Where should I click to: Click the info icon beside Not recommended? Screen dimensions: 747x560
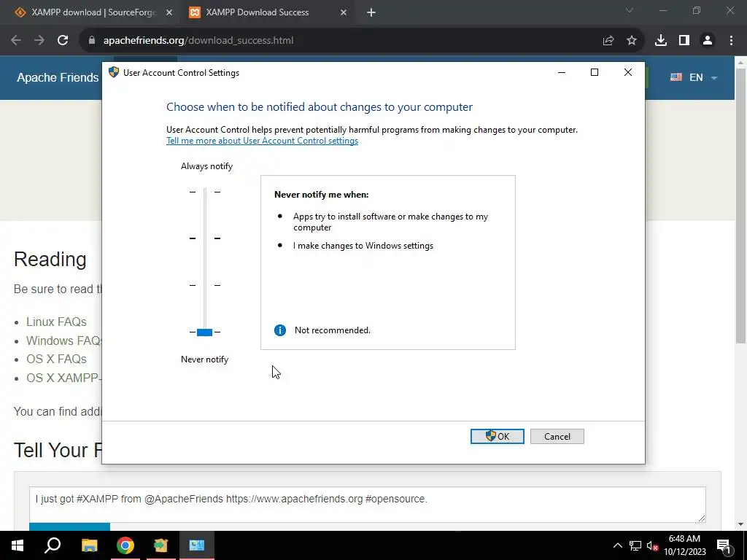[x=280, y=330]
